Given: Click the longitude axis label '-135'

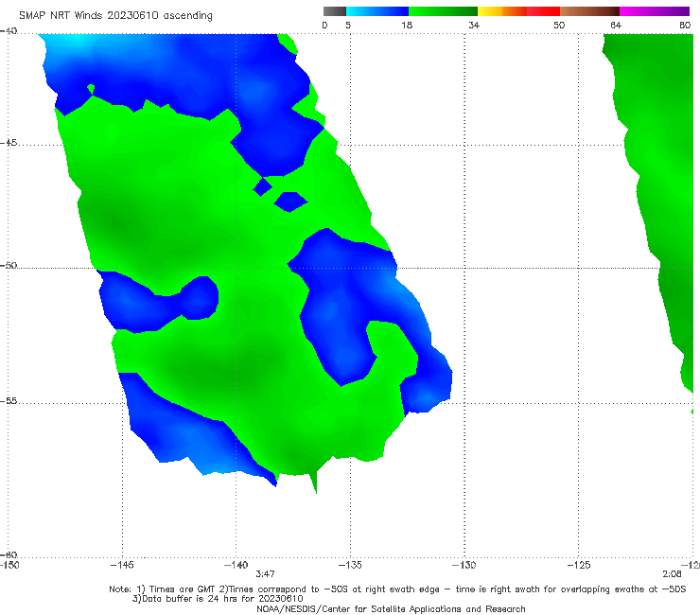Looking at the screenshot, I should (x=350, y=565).
